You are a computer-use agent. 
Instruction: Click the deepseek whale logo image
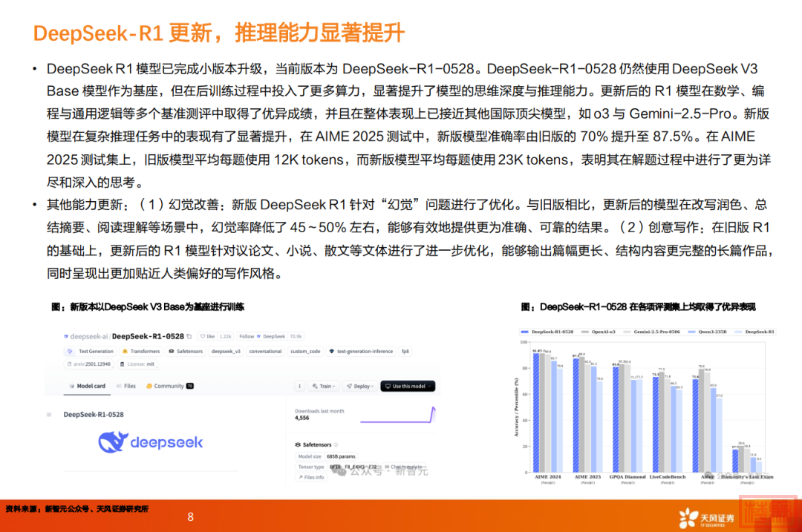pos(150,442)
